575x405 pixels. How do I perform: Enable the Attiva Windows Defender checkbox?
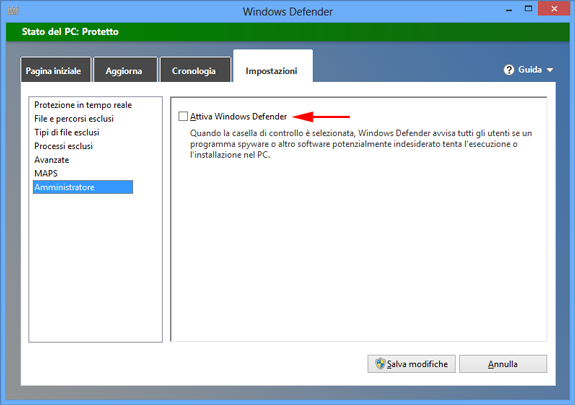click(x=183, y=116)
